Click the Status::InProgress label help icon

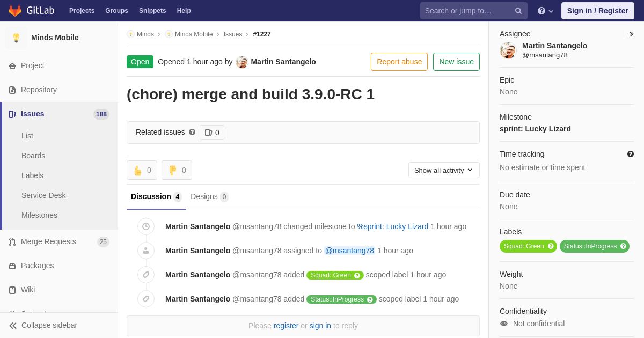623,246
